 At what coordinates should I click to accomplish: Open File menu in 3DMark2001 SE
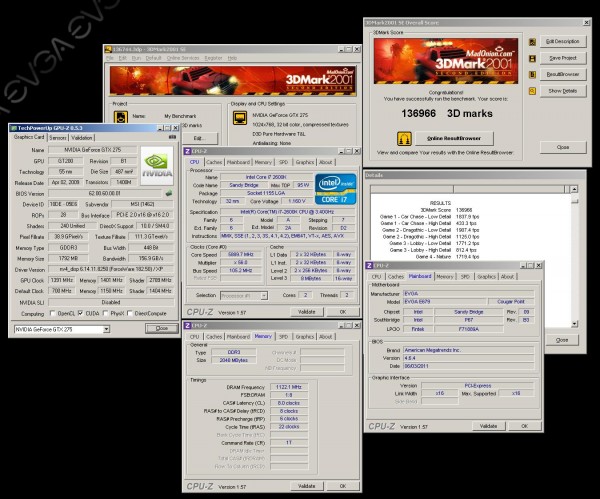point(110,58)
